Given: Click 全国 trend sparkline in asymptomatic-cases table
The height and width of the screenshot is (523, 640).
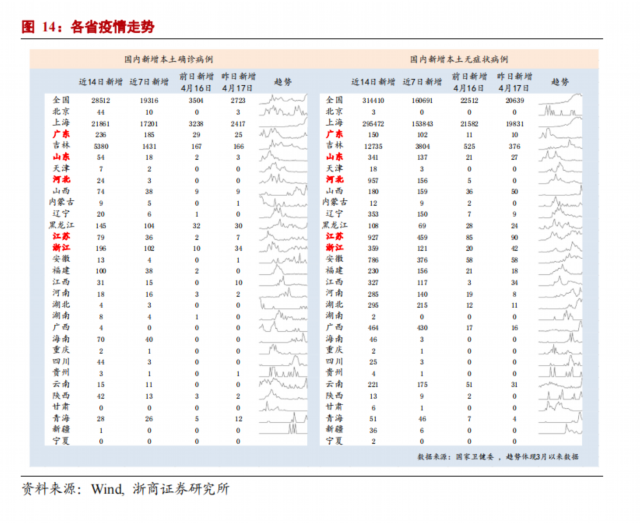Looking at the screenshot, I should 565,101.
